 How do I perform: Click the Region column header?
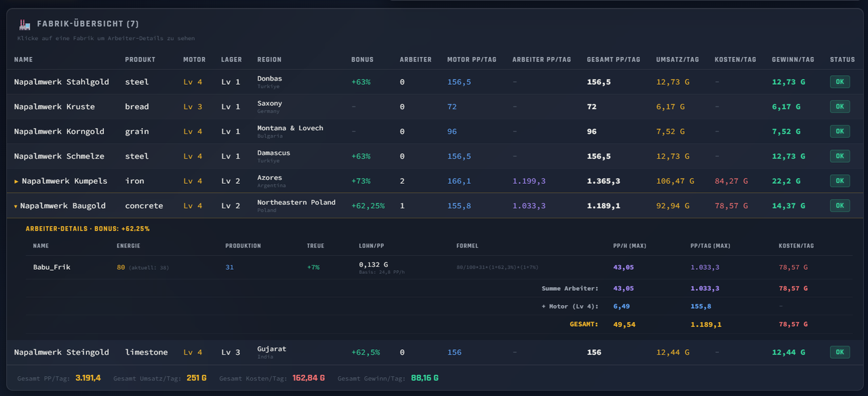tap(269, 60)
